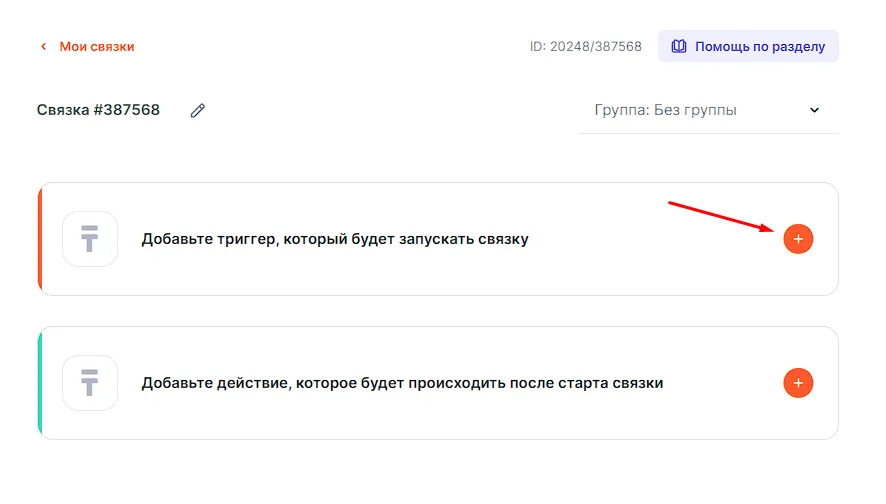Click the Связка #387568 title

98,110
